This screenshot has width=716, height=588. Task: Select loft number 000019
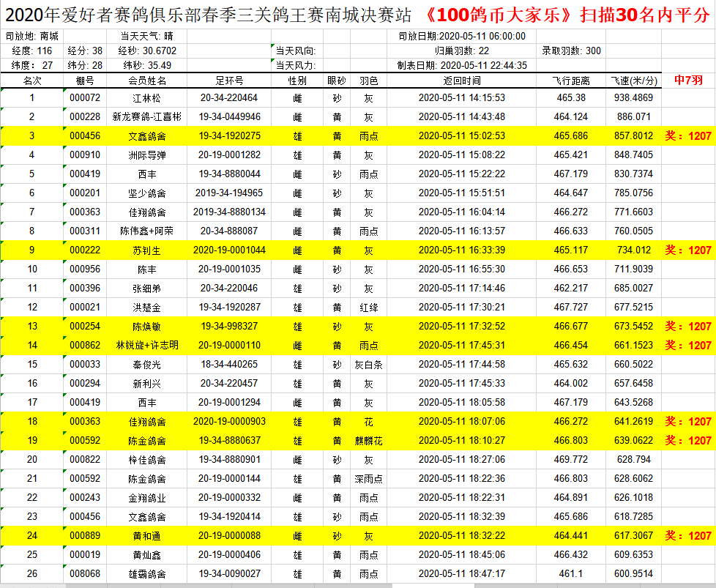click(x=85, y=554)
